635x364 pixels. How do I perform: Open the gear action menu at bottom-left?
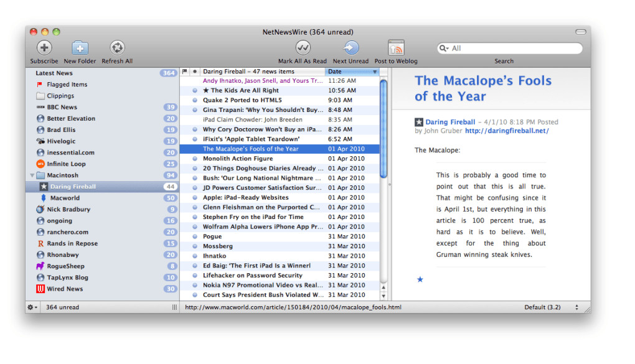32,307
